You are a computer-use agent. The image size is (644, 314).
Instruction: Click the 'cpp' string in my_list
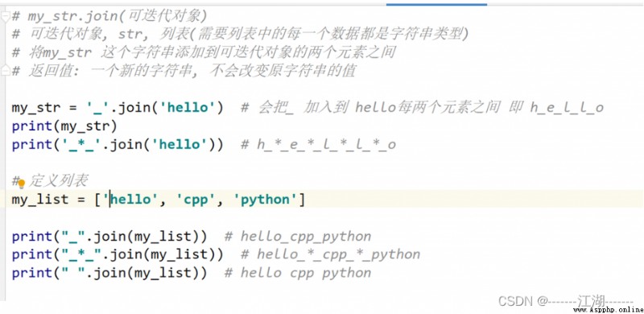pyautogui.click(x=192, y=200)
